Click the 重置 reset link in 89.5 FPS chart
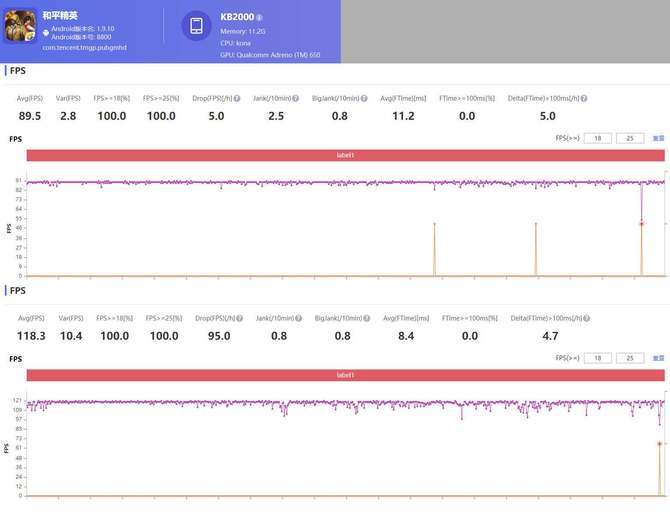This screenshot has width=670, height=519. coord(658,138)
